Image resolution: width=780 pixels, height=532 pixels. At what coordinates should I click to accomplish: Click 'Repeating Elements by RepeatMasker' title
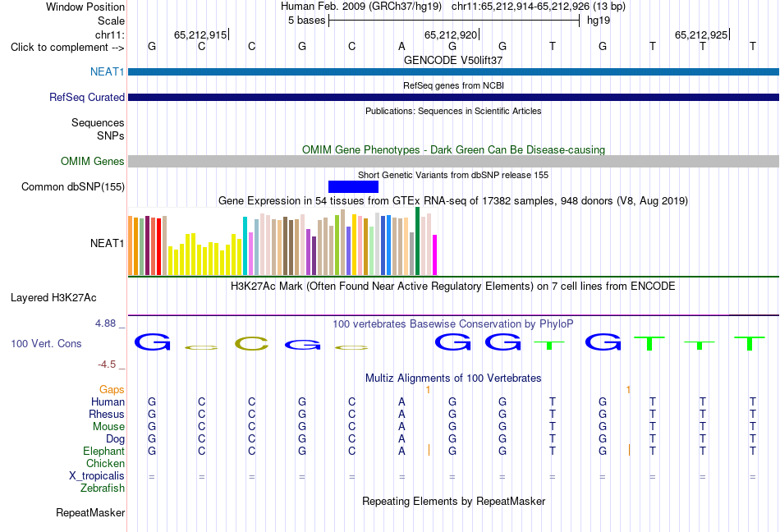453,501
